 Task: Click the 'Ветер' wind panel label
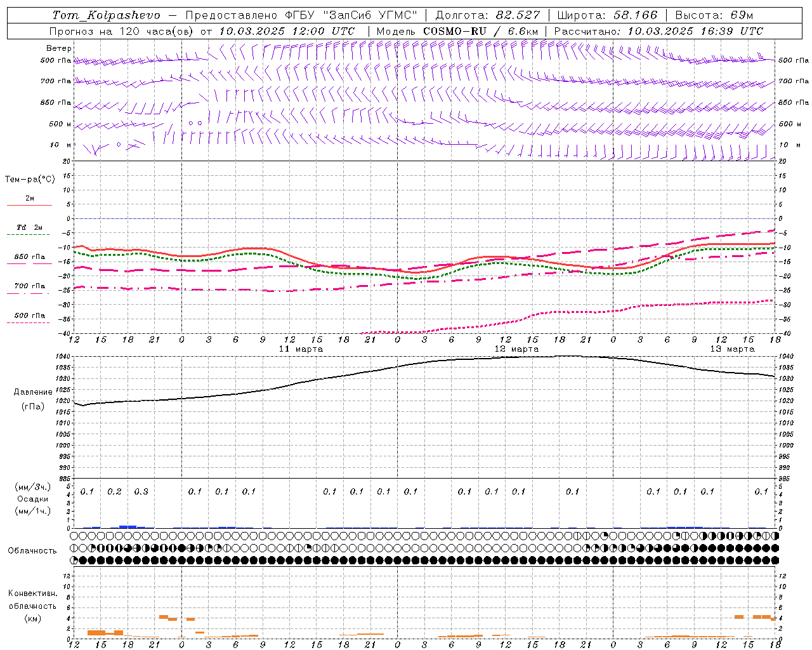tap(59, 48)
